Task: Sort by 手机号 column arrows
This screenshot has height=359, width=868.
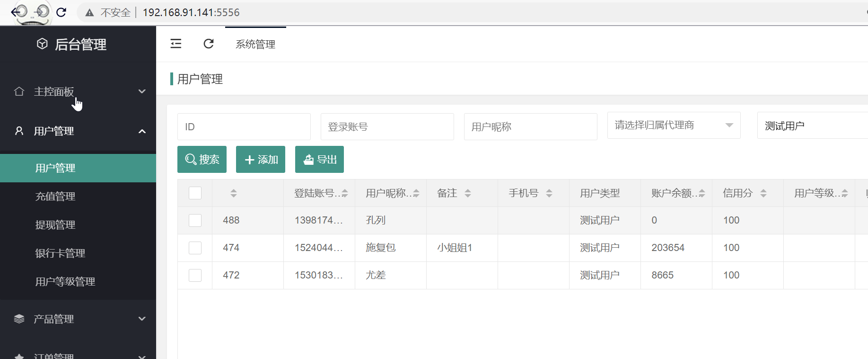Action: pyautogui.click(x=549, y=193)
